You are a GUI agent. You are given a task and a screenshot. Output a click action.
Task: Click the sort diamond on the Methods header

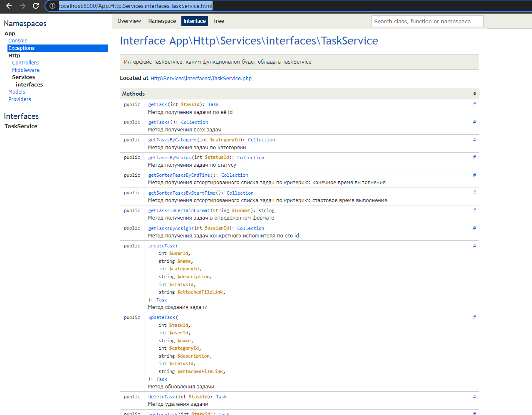pos(475,94)
